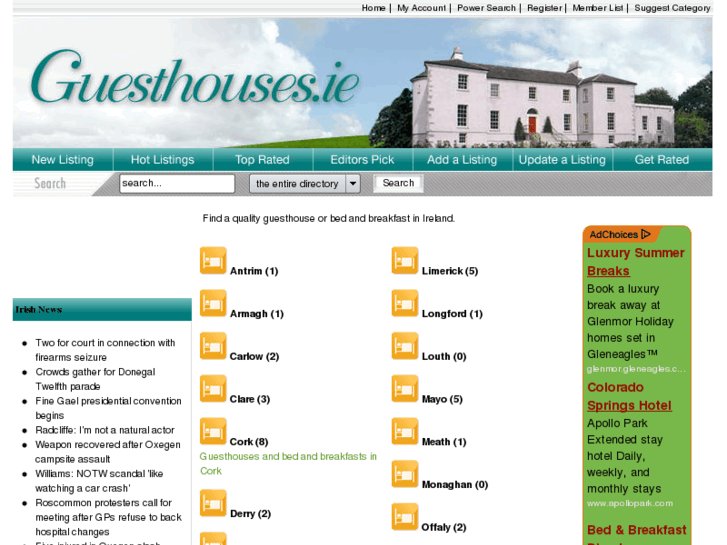
Task: Click the Clare bed icon
Action: (213, 389)
